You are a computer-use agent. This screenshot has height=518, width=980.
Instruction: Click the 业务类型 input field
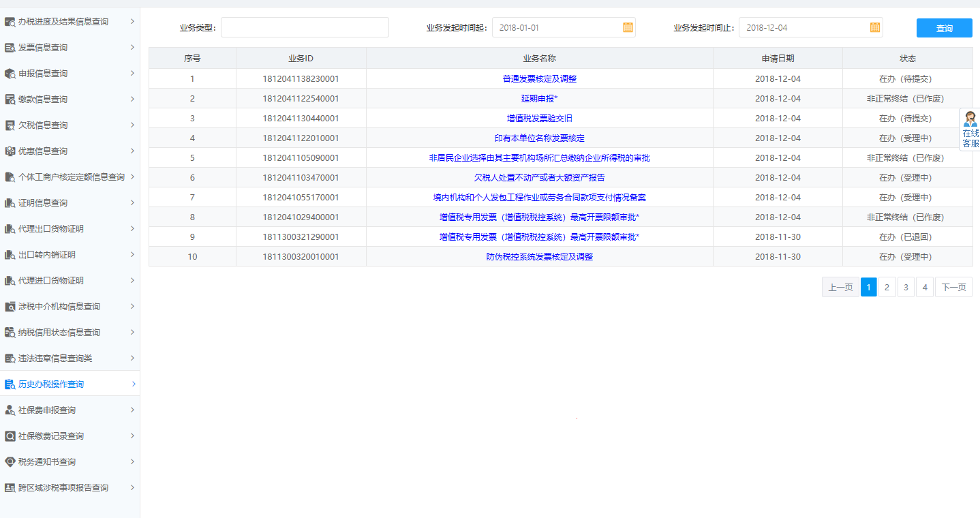[305, 27]
